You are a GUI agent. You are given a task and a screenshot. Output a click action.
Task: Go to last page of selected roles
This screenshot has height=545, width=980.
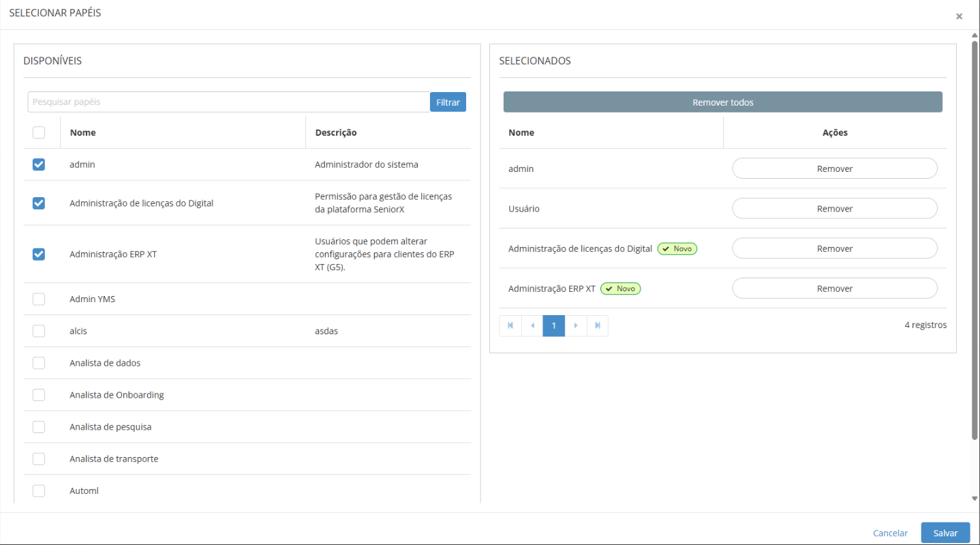(598, 326)
